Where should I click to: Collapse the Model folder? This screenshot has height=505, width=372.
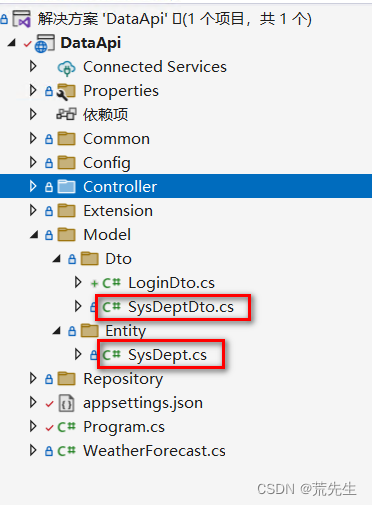click(34, 235)
